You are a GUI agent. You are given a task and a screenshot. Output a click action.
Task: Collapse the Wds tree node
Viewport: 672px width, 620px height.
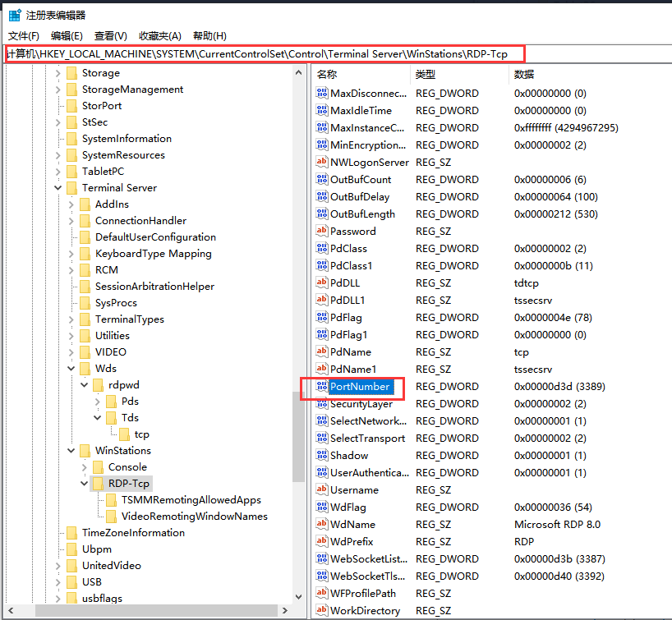71,369
